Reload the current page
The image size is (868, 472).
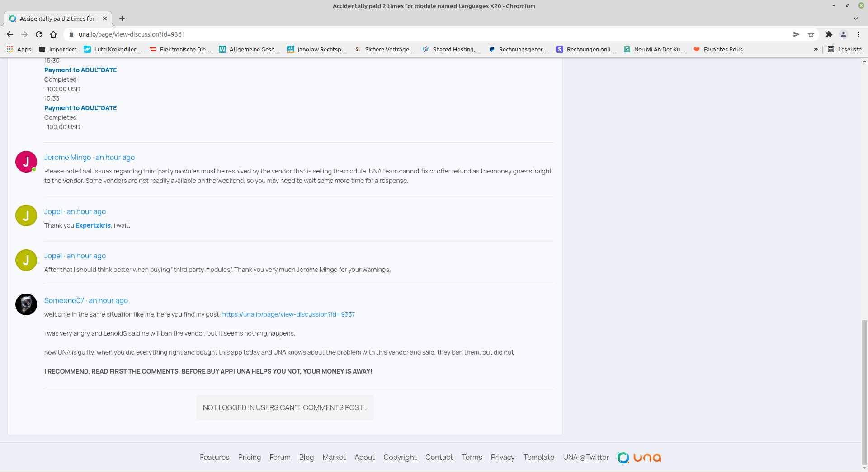pyautogui.click(x=39, y=34)
